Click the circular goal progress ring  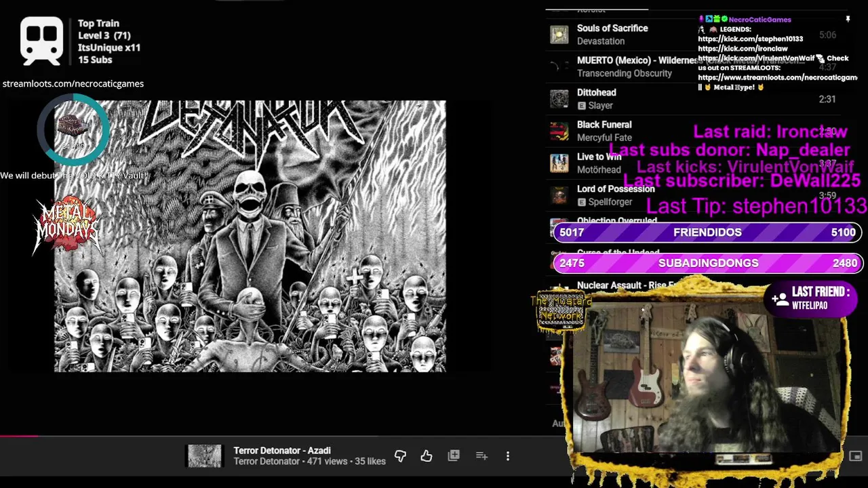73,129
